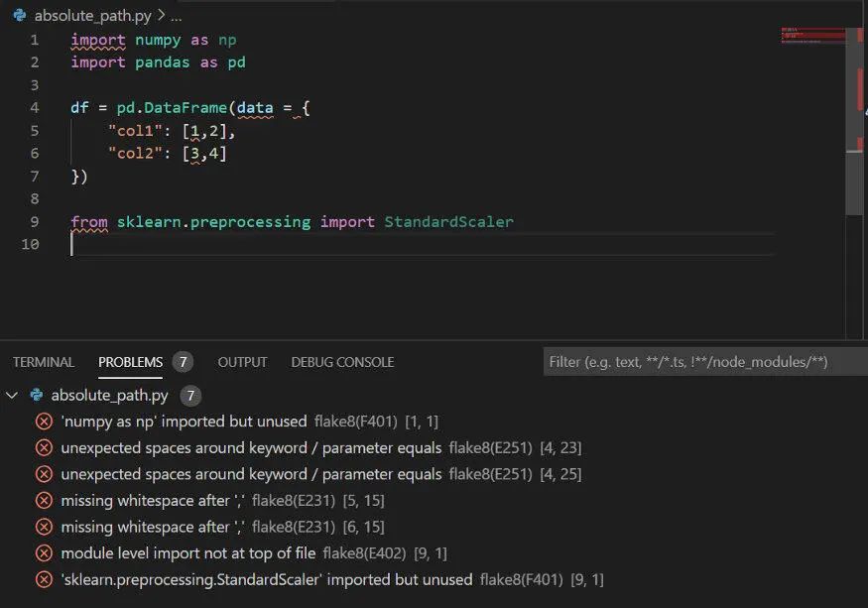Switch to the TERMINAL tab
Image resolution: width=868 pixels, height=608 pixels.
[x=44, y=362]
